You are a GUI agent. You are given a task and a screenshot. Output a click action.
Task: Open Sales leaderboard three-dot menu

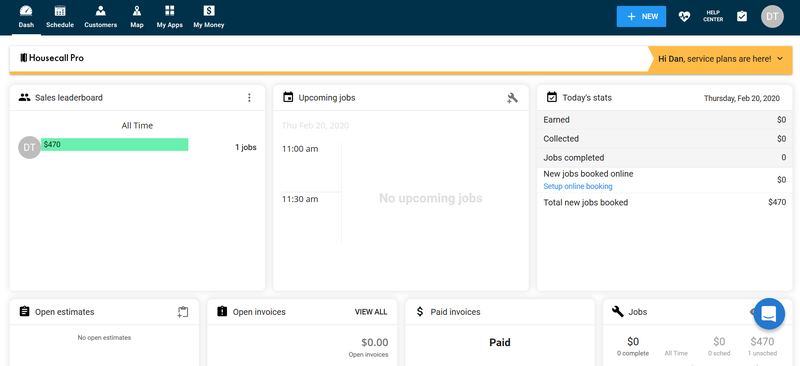(x=249, y=97)
